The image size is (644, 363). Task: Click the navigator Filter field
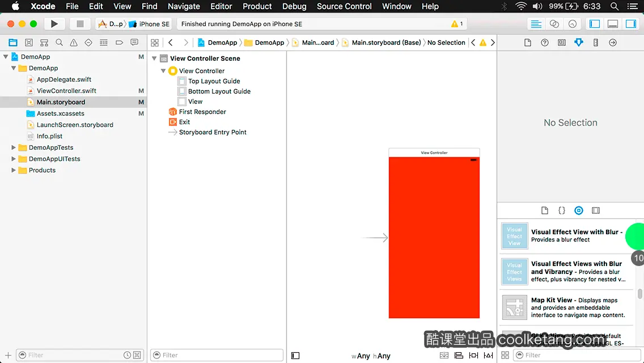[x=80, y=355]
